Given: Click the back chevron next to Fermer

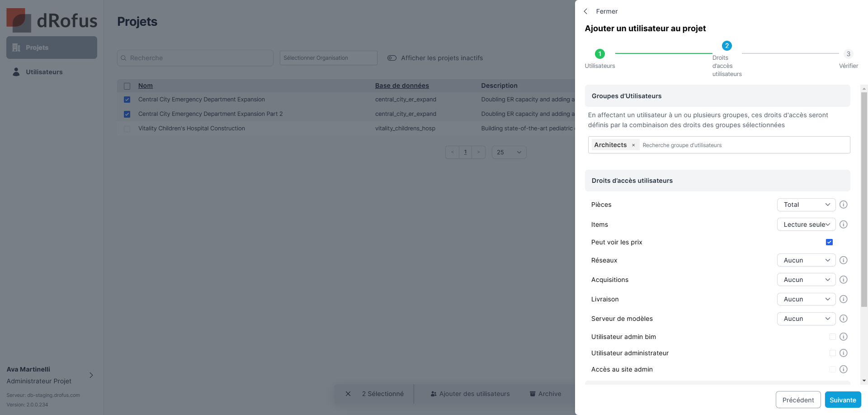Looking at the screenshot, I should click(586, 11).
